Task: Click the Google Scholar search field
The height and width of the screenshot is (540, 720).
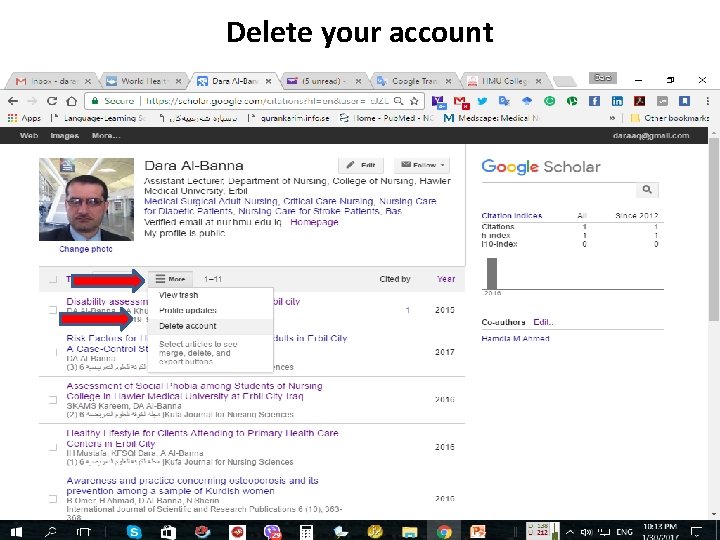Action: tap(558, 190)
